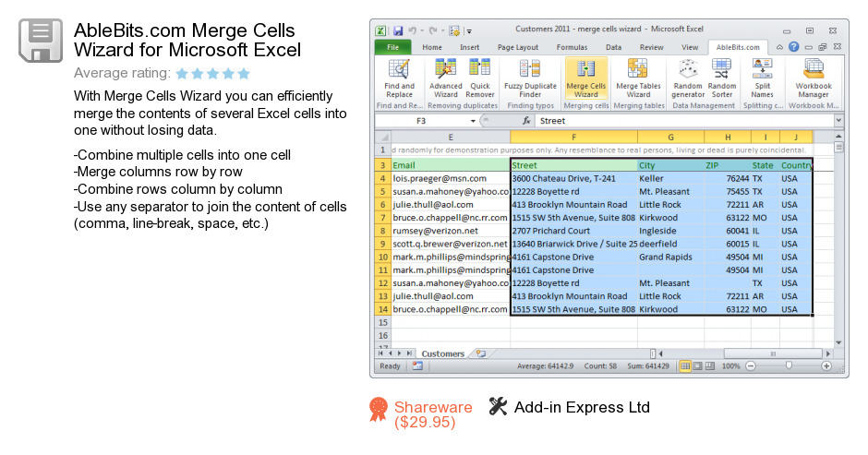Image resolution: width=868 pixels, height=455 pixels.
Task: Click the zoom in plus button
Action: 826,365
